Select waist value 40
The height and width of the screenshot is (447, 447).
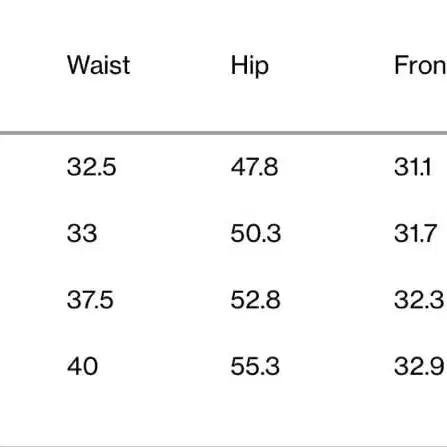tap(82, 366)
